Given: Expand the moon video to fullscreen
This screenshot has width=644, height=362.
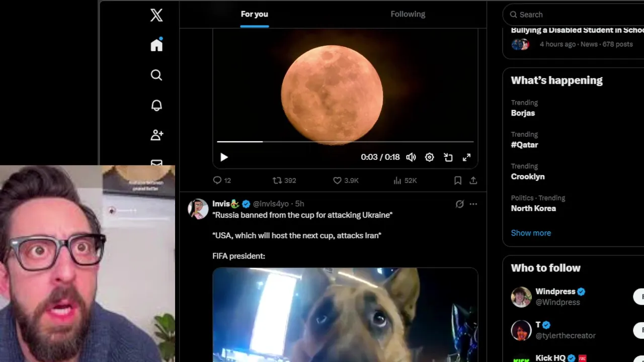Looking at the screenshot, I should tap(466, 157).
